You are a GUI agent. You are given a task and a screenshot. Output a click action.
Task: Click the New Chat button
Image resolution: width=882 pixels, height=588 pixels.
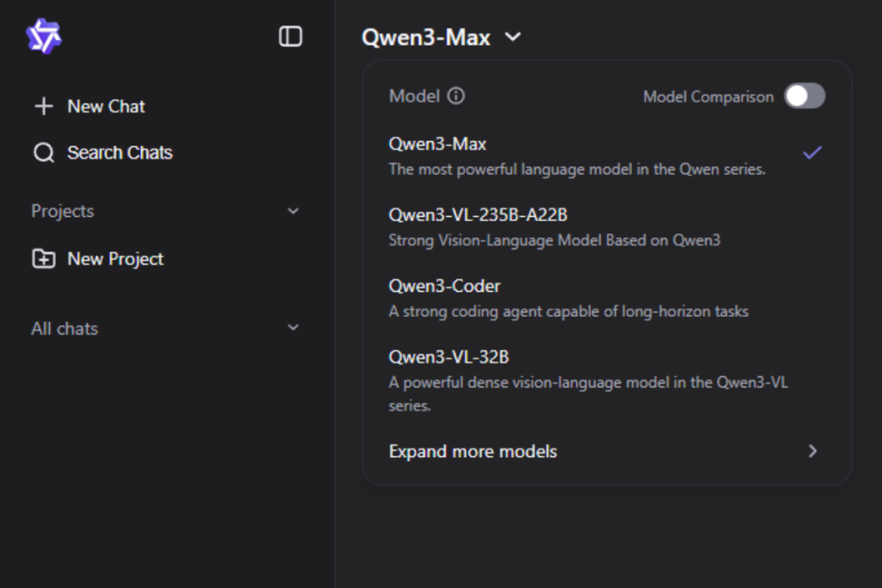(x=106, y=106)
